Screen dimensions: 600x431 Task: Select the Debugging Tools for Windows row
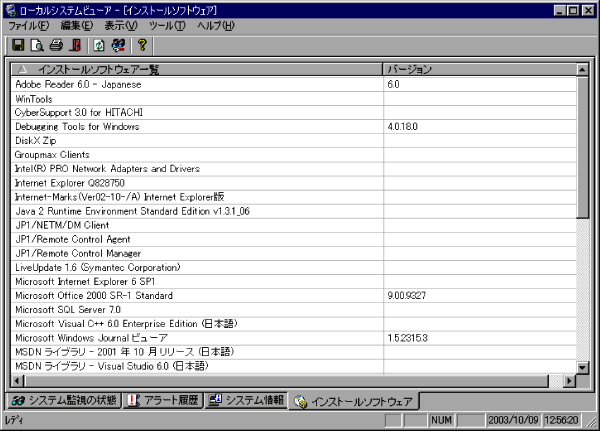coord(294,127)
